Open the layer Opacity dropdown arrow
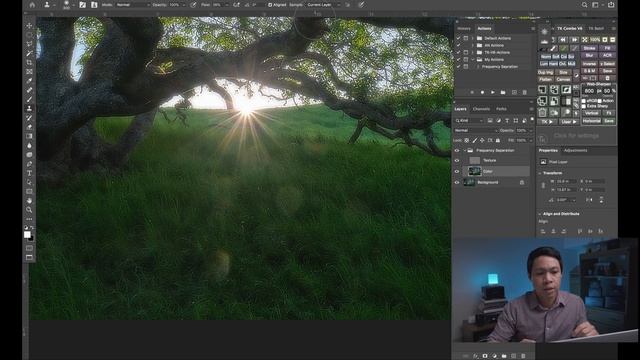 [x=531, y=131]
